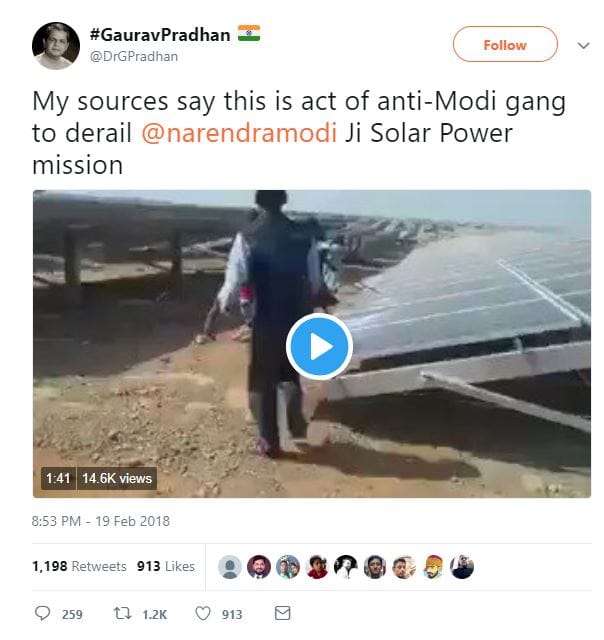This screenshot has width=604, height=640.
Task: Click the @DrGPradhan handle
Action: click(133, 57)
